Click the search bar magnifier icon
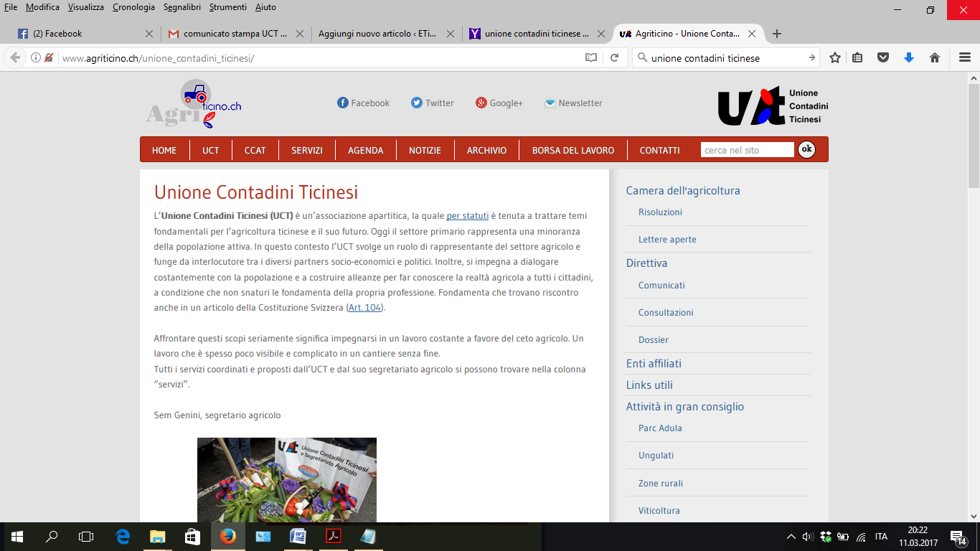Viewport: 980px width, 551px height. (641, 57)
